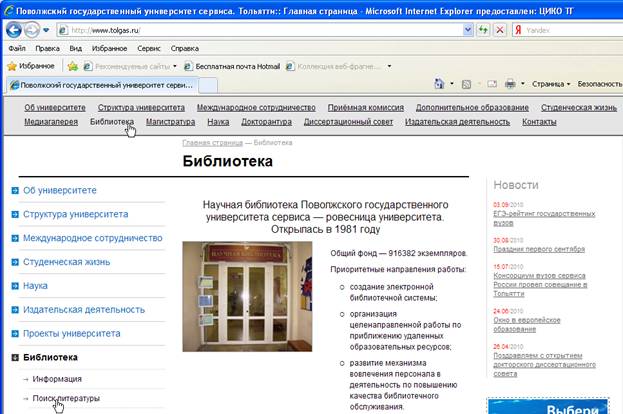The height and width of the screenshot is (414, 623).
Task: Open top nav link Дополнительное образование
Action: [x=472, y=108]
